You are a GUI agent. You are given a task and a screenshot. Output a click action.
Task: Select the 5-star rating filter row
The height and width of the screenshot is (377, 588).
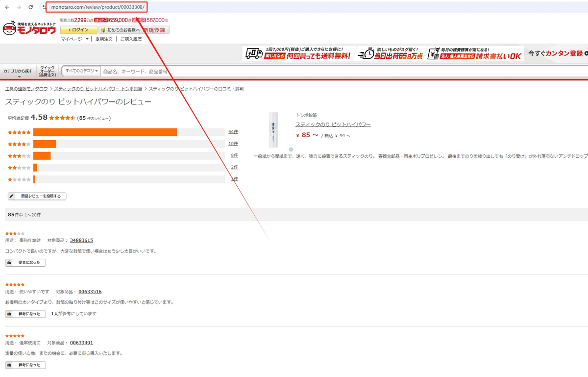tap(122, 132)
